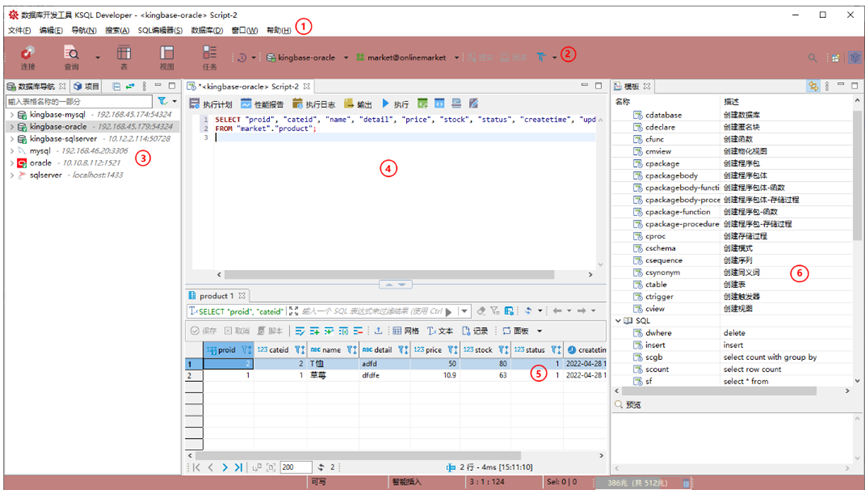865x490 pixels.
Task: Click the 视图 (View) toolbar icon
Action: pyautogui.click(x=167, y=56)
